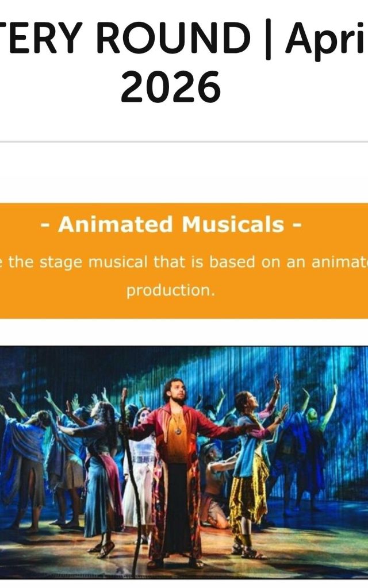Click the "Apri" month text in the heading
This screenshot has height=588, width=368.
(x=325, y=40)
